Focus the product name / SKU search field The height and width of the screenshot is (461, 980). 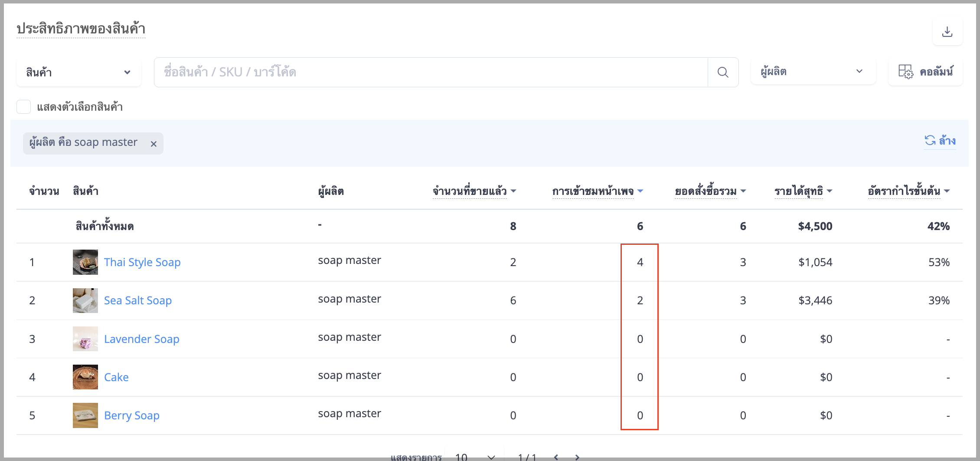pyautogui.click(x=431, y=72)
